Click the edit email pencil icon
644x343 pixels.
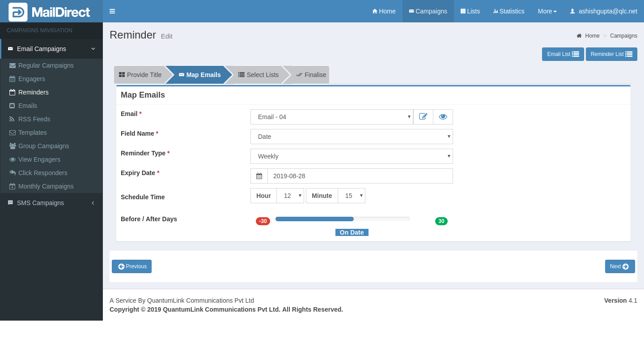point(423,117)
